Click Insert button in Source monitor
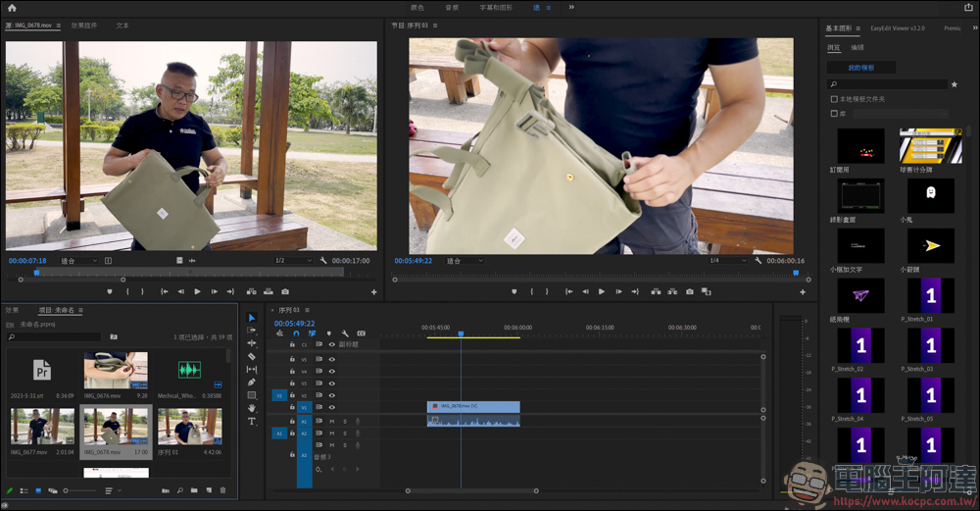Image resolution: width=980 pixels, height=511 pixels. click(x=251, y=291)
